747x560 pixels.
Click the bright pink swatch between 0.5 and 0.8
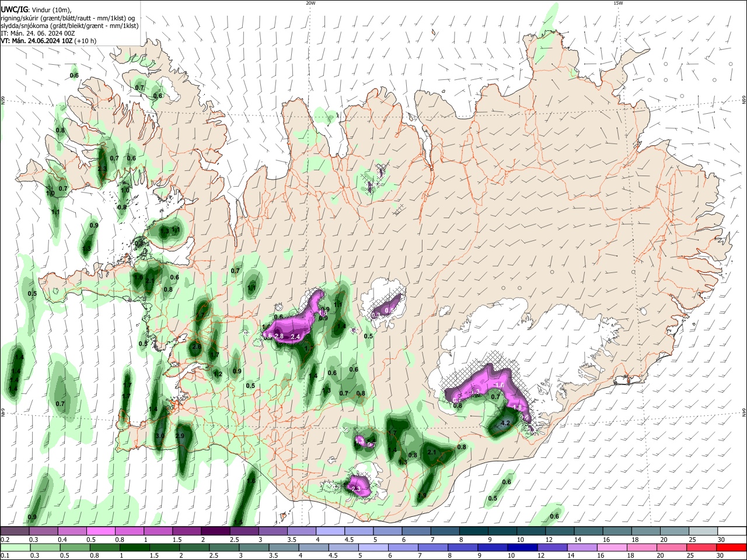click(100, 531)
